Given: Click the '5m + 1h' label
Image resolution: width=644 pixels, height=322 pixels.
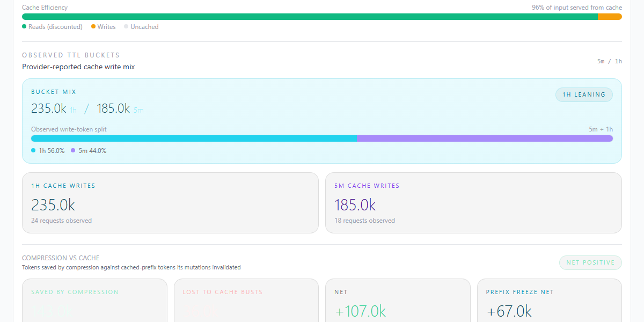Looking at the screenshot, I should [x=601, y=129].
